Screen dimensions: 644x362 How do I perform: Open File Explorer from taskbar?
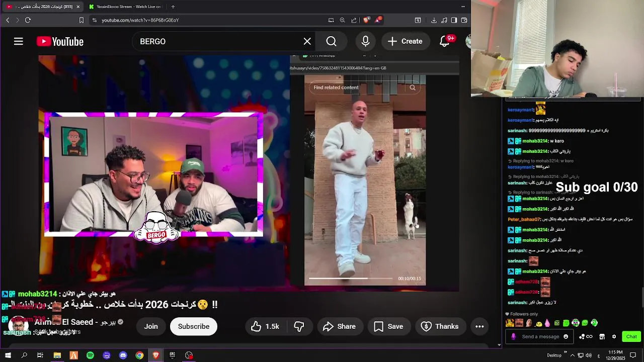(57, 355)
